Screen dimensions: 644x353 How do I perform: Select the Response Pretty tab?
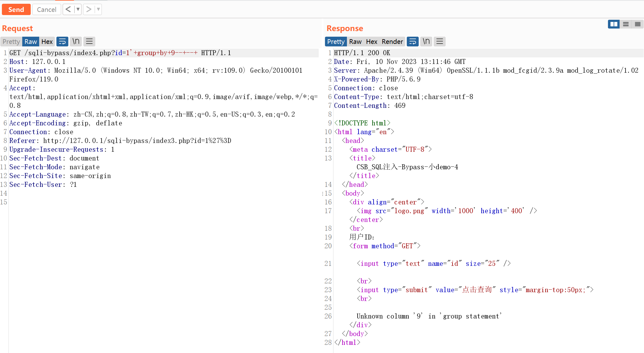click(336, 41)
